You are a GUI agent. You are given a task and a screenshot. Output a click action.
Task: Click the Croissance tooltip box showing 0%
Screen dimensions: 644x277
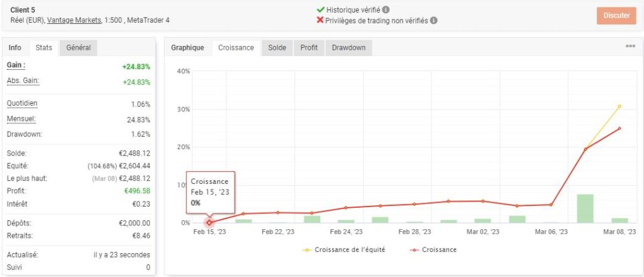coord(211,193)
